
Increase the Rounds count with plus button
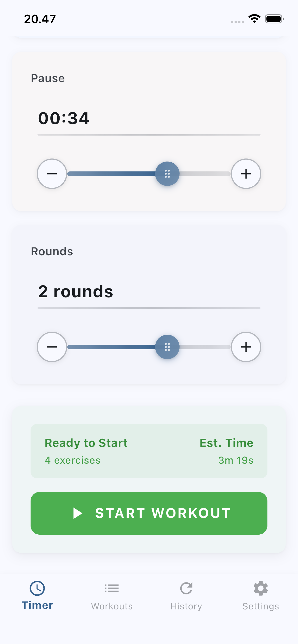[x=246, y=347]
